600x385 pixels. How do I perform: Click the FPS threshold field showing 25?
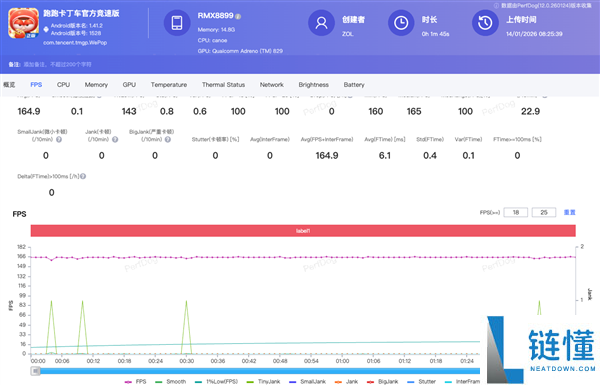click(544, 212)
